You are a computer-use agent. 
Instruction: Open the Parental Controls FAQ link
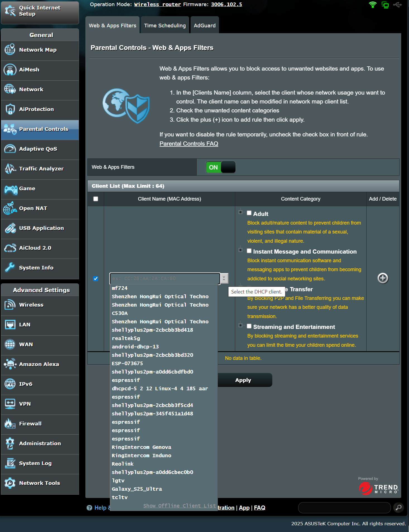click(x=189, y=144)
